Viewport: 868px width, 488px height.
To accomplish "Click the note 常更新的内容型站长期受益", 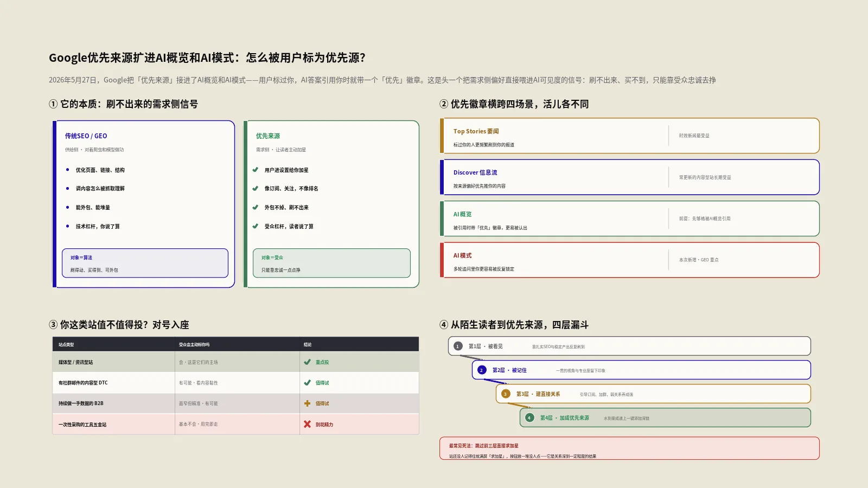I will click(x=705, y=177).
